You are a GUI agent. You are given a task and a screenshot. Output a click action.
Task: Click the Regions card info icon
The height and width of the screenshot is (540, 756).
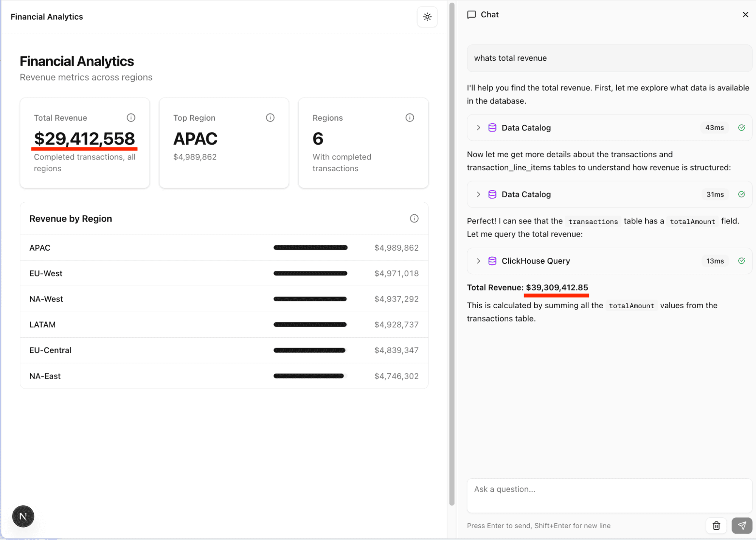click(x=410, y=118)
